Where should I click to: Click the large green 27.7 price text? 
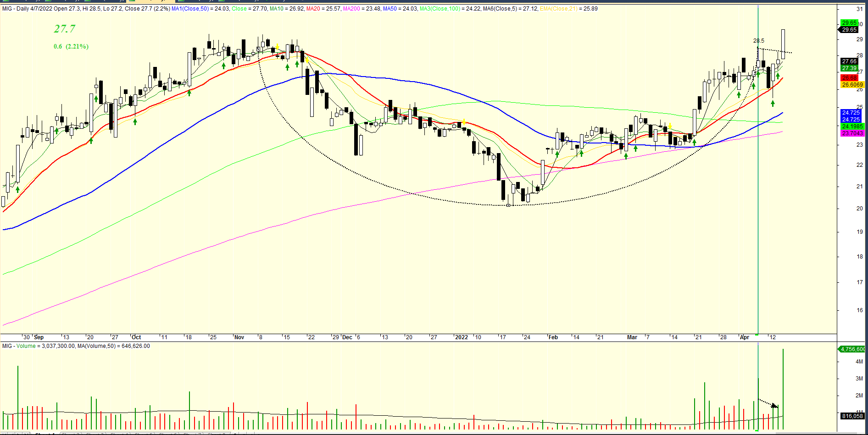(65, 29)
